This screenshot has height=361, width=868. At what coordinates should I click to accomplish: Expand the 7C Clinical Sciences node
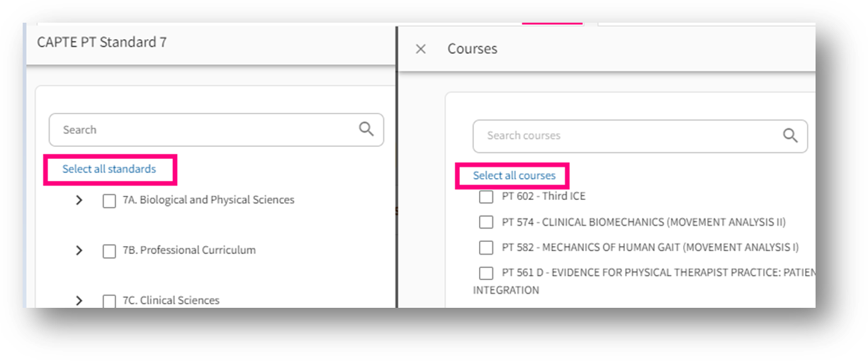click(x=79, y=301)
